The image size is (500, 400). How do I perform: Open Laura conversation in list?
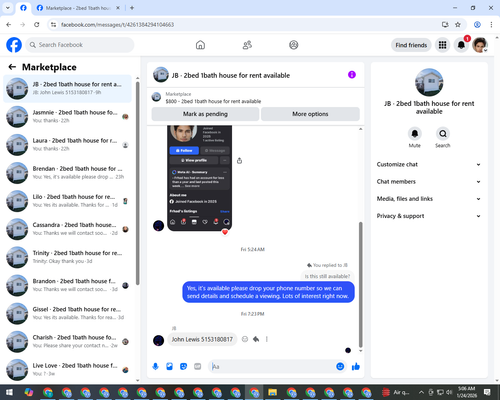[67, 144]
